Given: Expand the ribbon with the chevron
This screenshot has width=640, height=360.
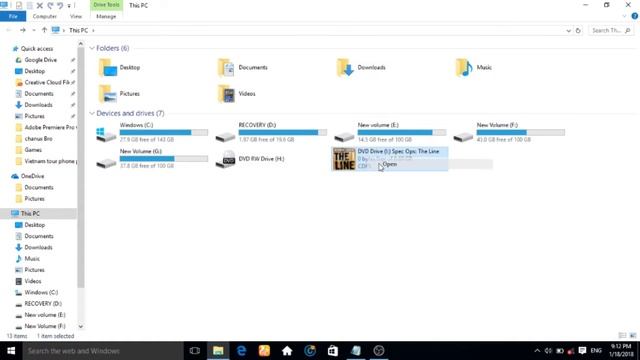Looking at the screenshot, I should [x=624, y=16].
